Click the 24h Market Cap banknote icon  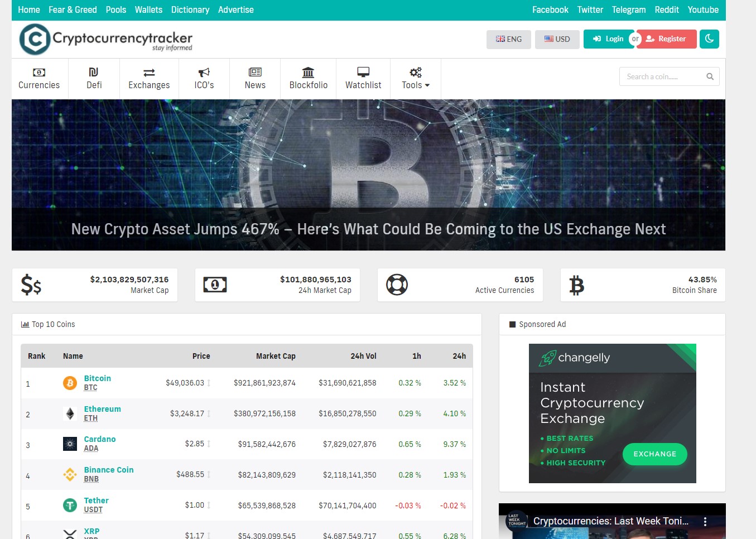click(215, 285)
